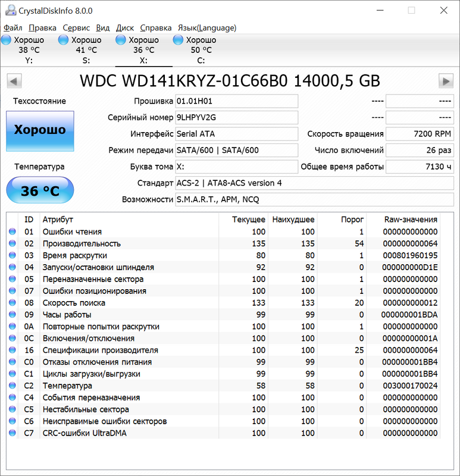Select disk X: tab at 36 °C
460x476 pixels.
point(143,50)
